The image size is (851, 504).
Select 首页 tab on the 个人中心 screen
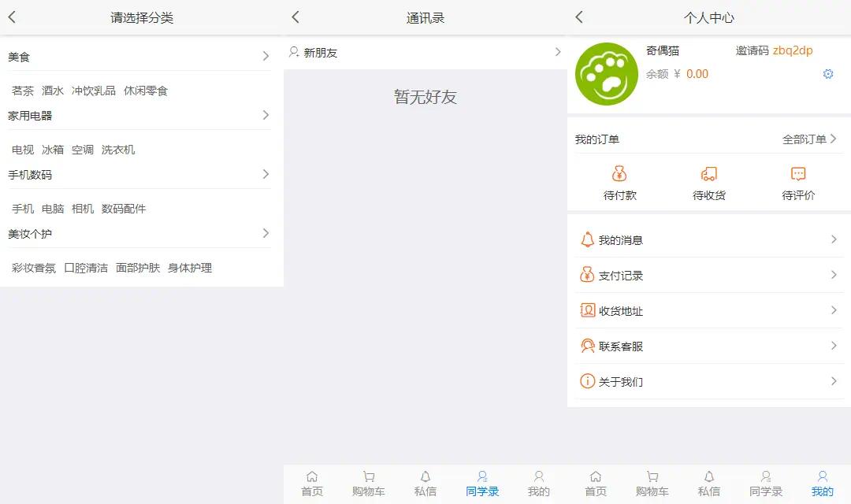596,484
